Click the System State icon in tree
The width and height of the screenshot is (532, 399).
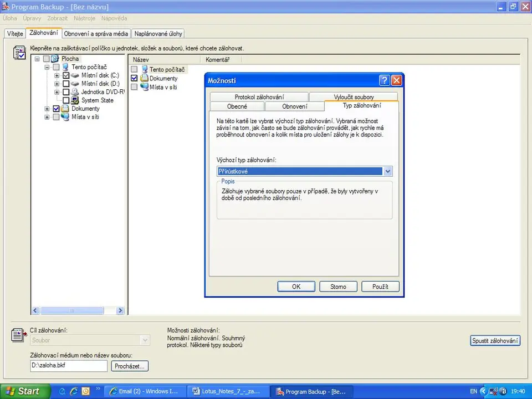coord(75,100)
